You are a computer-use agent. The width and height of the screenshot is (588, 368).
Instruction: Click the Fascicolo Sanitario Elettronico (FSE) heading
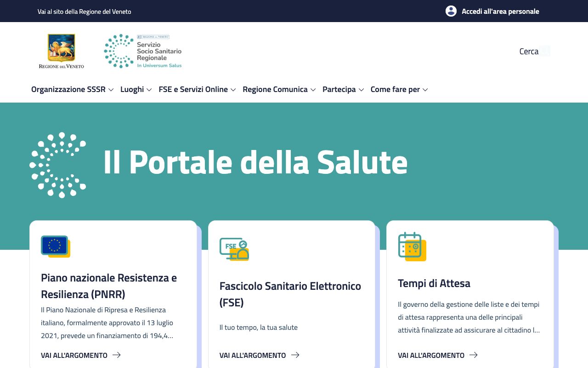point(290,294)
